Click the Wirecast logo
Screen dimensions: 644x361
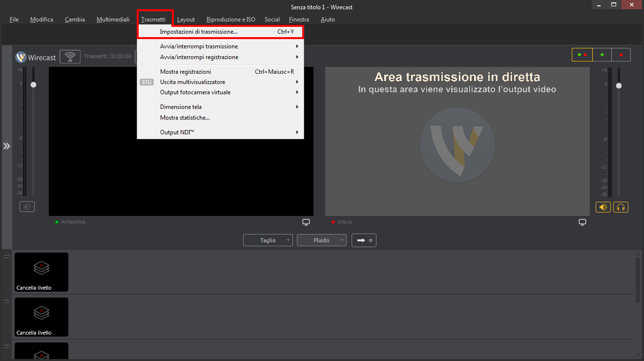point(36,57)
